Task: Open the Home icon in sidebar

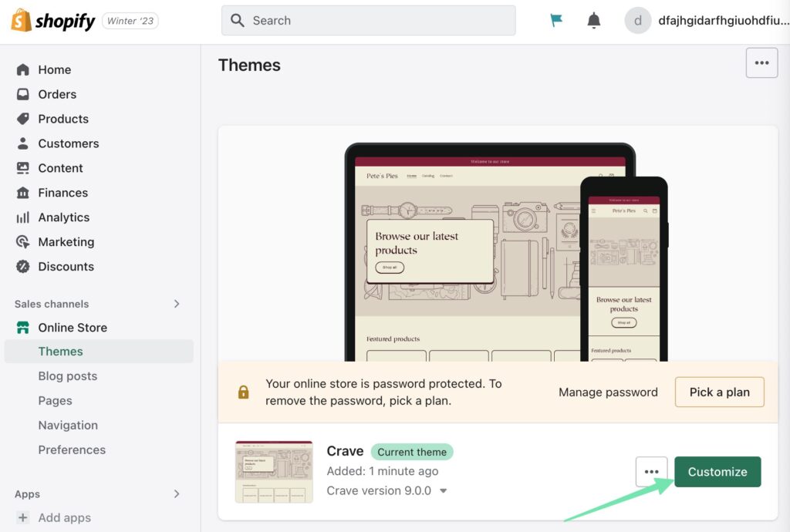Action: click(x=24, y=69)
